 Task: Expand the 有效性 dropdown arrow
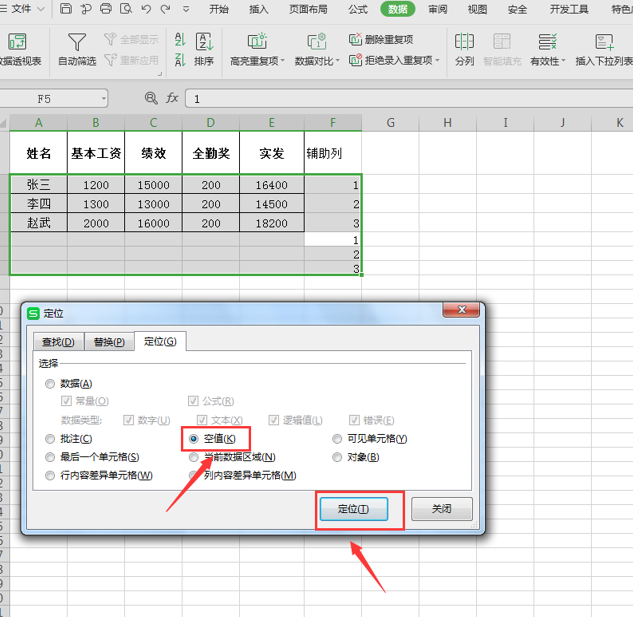click(563, 61)
